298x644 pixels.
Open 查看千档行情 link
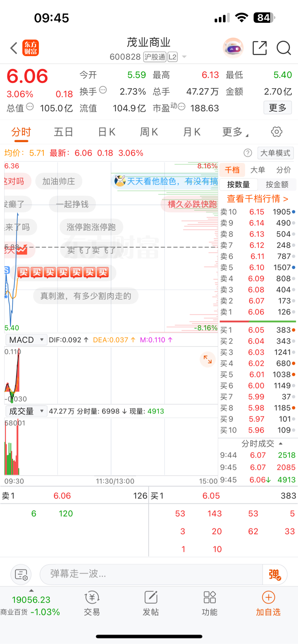click(257, 199)
